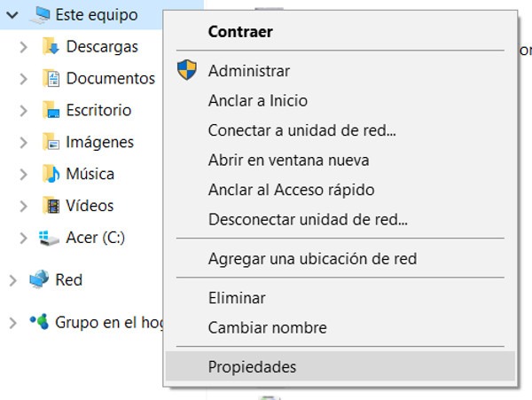Viewport: 532px width, 400px height.
Task: Click the Imágenes folder icon
Action: click(51, 143)
